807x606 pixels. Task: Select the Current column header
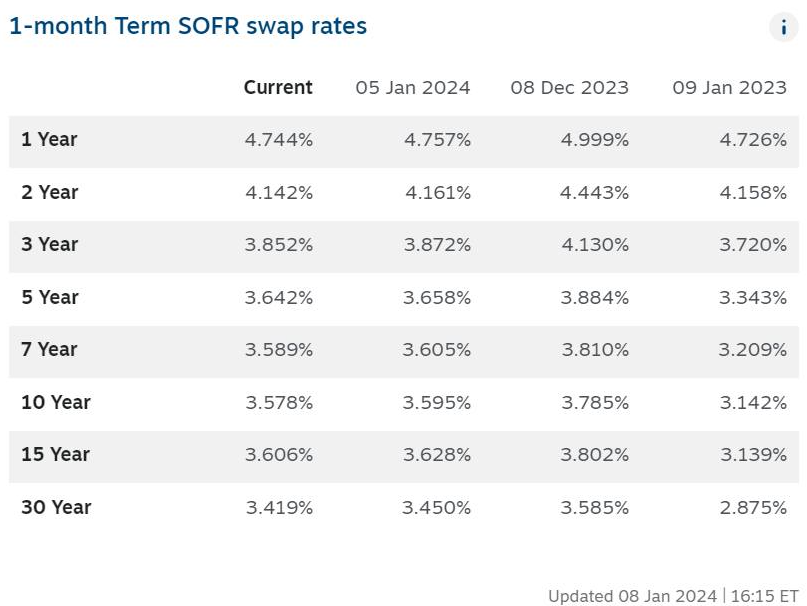coord(278,88)
